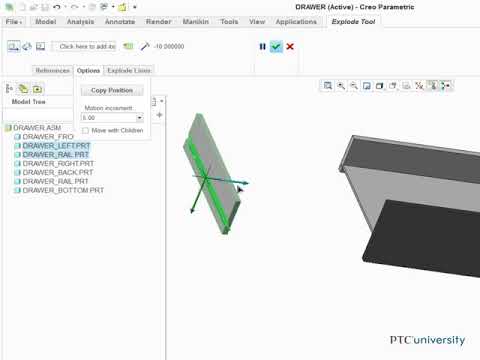Open the Tools ribbon tab

coord(229,22)
